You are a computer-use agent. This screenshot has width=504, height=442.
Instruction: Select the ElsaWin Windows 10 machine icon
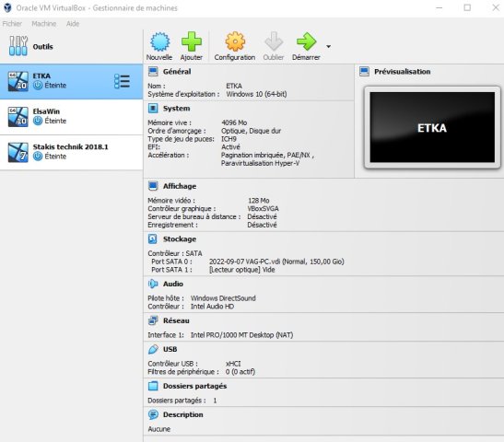coord(18,117)
